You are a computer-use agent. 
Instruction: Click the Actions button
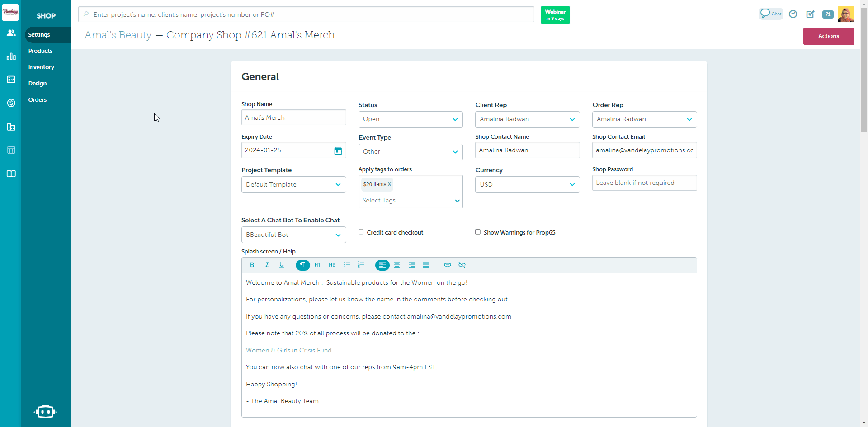pyautogui.click(x=828, y=36)
